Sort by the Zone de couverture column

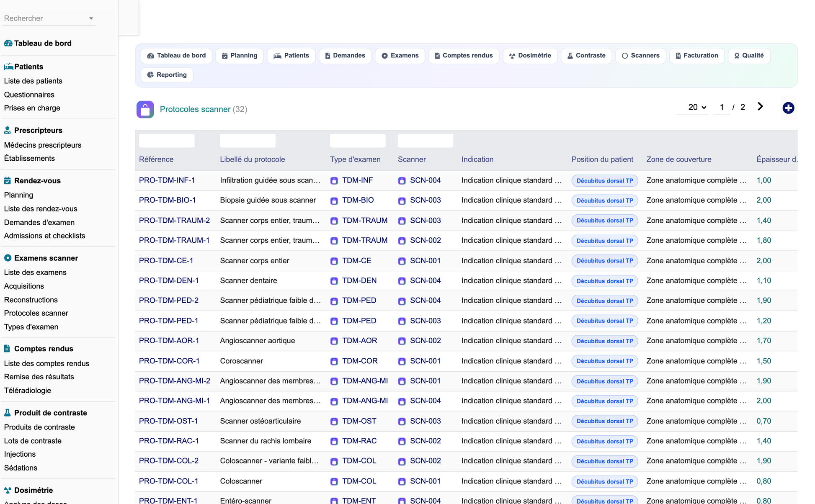[x=679, y=159]
